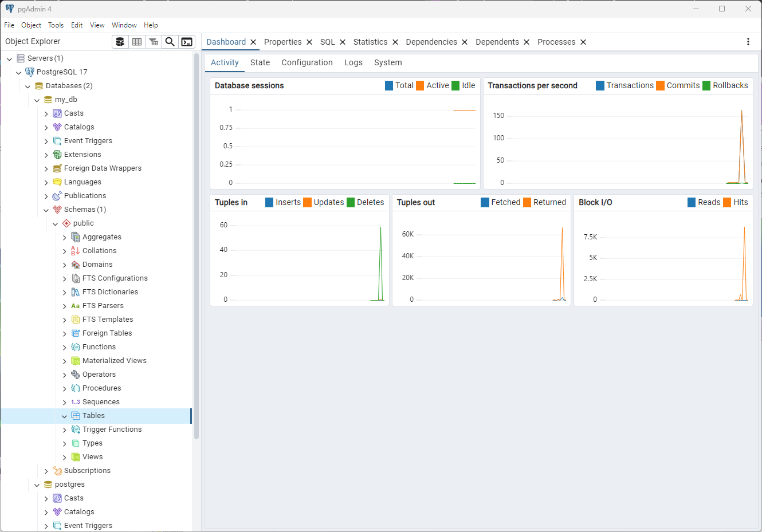Viewport: 762px width, 532px height.
Task: Click the Subscriptions node icon
Action: [57, 471]
